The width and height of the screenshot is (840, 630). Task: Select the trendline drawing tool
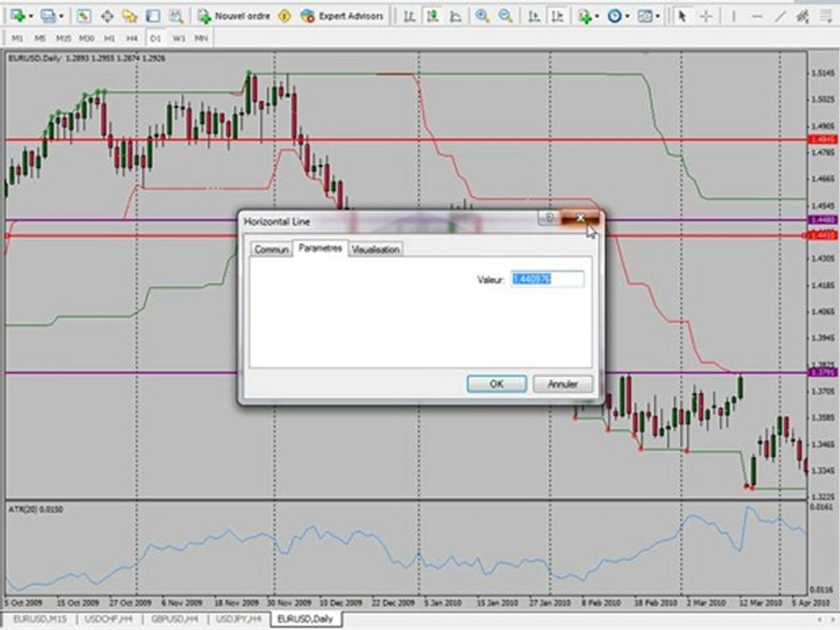click(x=780, y=16)
